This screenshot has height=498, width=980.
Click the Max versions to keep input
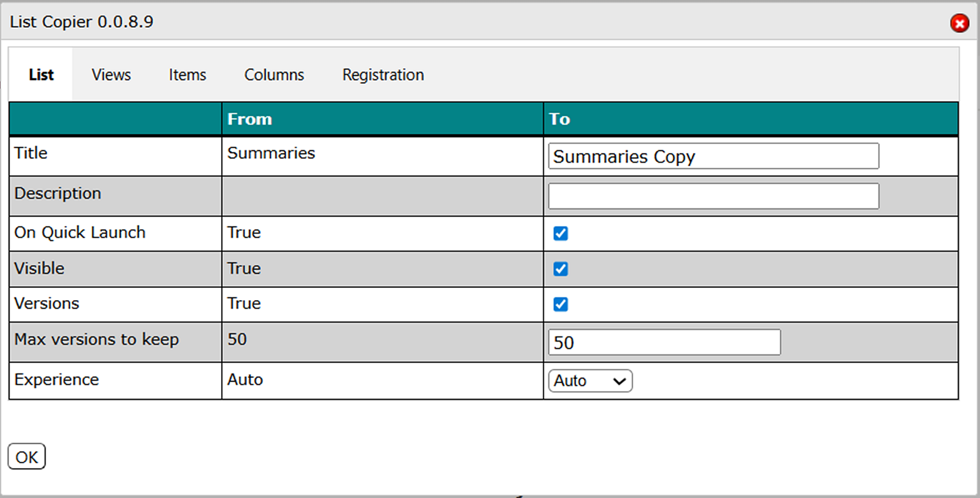(x=664, y=343)
